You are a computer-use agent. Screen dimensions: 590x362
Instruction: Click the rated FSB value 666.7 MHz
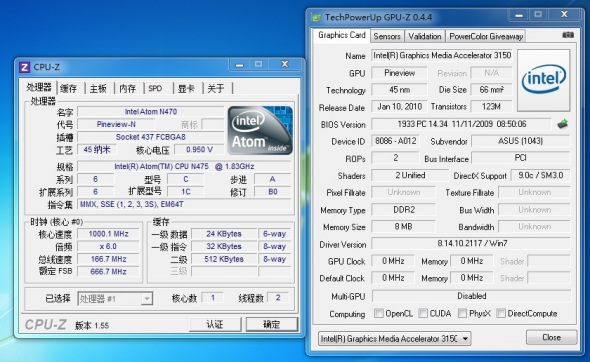(108, 272)
